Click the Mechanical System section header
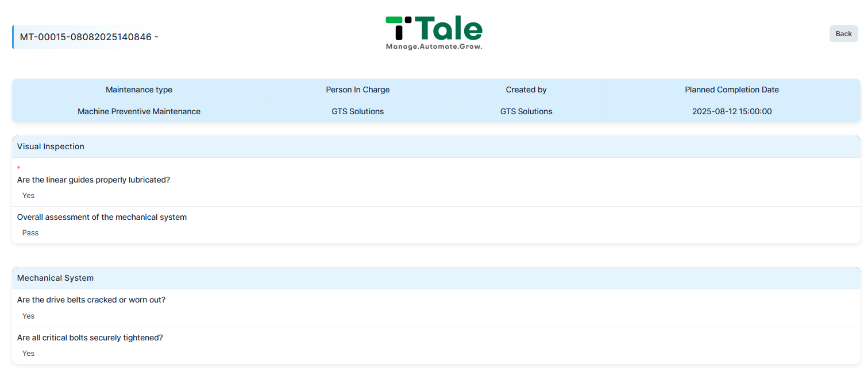This screenshot has width=868, height=376. coord(436,278)
